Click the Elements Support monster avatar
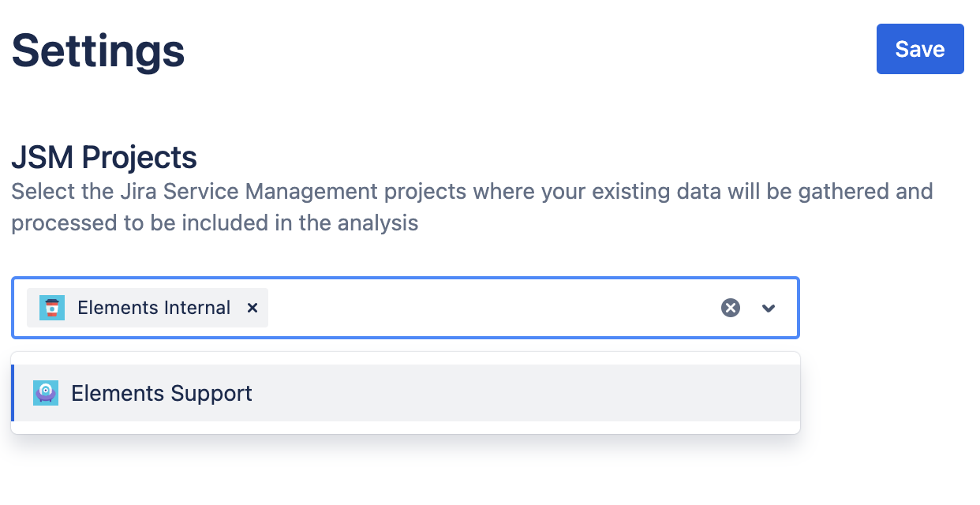The image size is (980, 505). coord(46,393)
